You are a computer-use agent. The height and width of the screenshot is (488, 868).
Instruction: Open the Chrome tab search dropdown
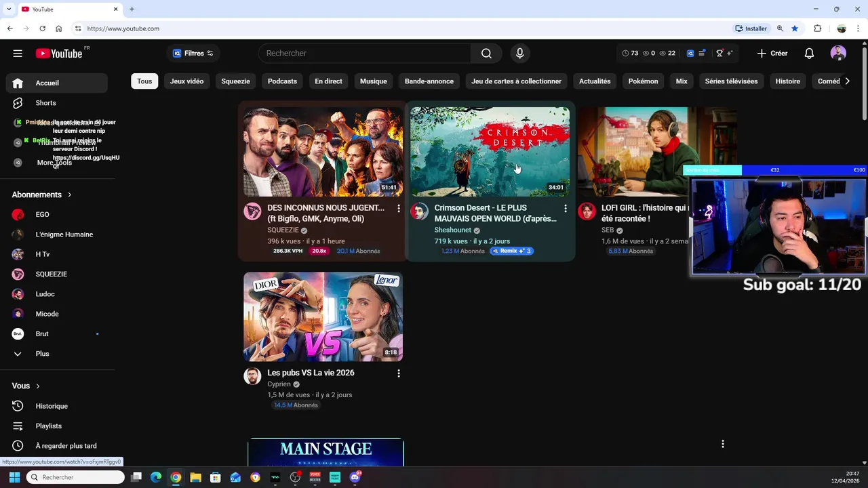point(9,9)
